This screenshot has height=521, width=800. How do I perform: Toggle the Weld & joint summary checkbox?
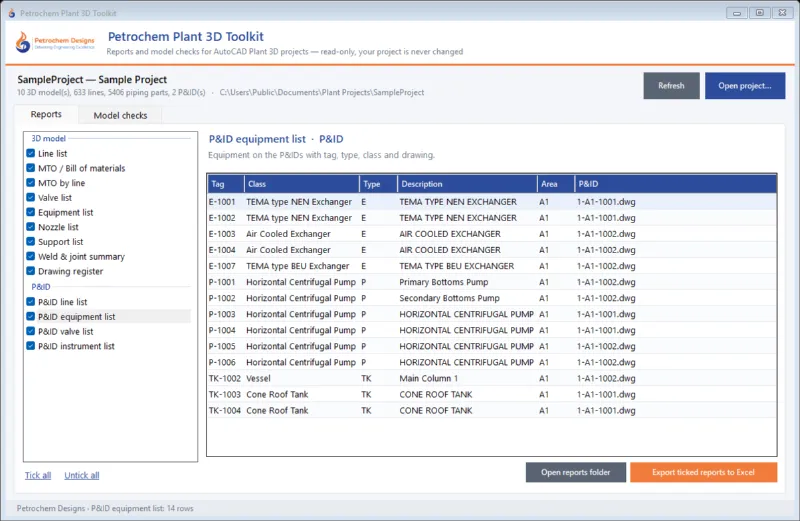31,257
